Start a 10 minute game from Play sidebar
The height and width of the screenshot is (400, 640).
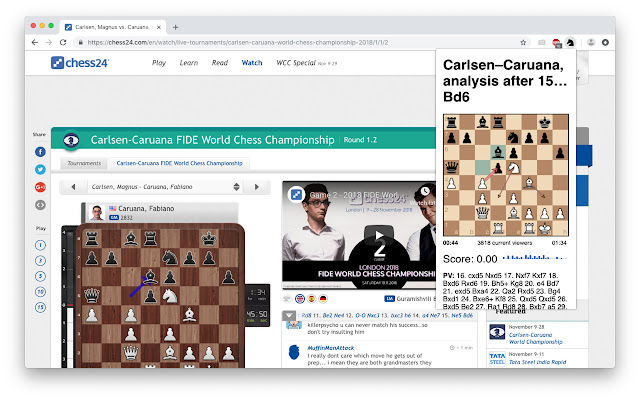point(40,291)
